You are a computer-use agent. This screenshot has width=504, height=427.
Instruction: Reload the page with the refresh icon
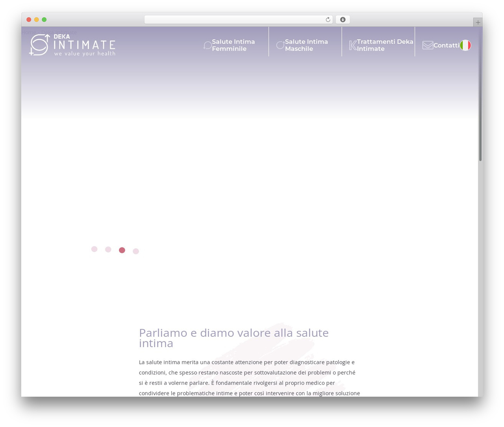(x=328, y=20)
